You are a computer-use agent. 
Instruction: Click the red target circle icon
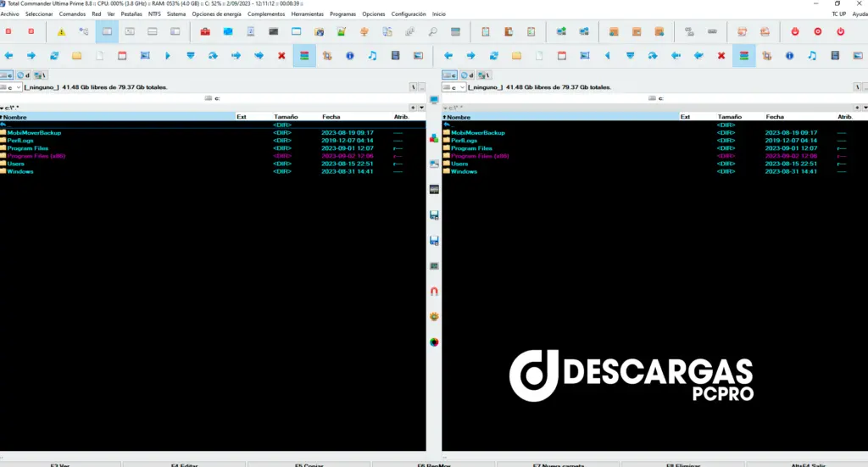click(818, 32)
